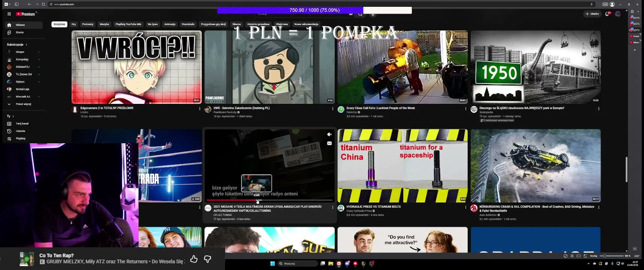Select the Animacja filter chip

click(x=170, y=24)
